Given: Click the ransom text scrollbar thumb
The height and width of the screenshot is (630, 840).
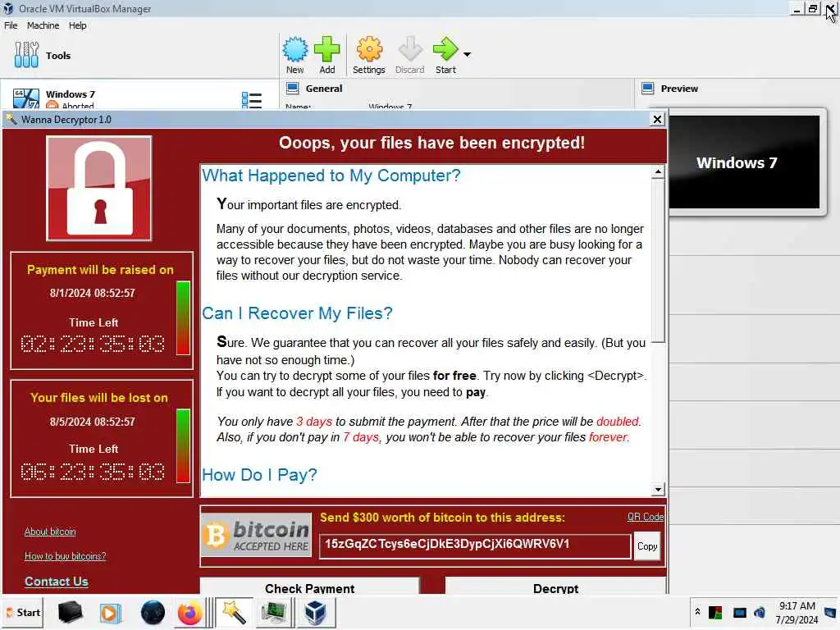Looking at the screenshot, I should tap(658, 262).
